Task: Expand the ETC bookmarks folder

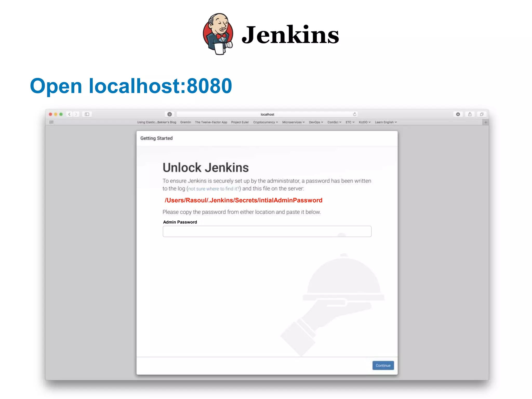Action: [x=350, y=122]
